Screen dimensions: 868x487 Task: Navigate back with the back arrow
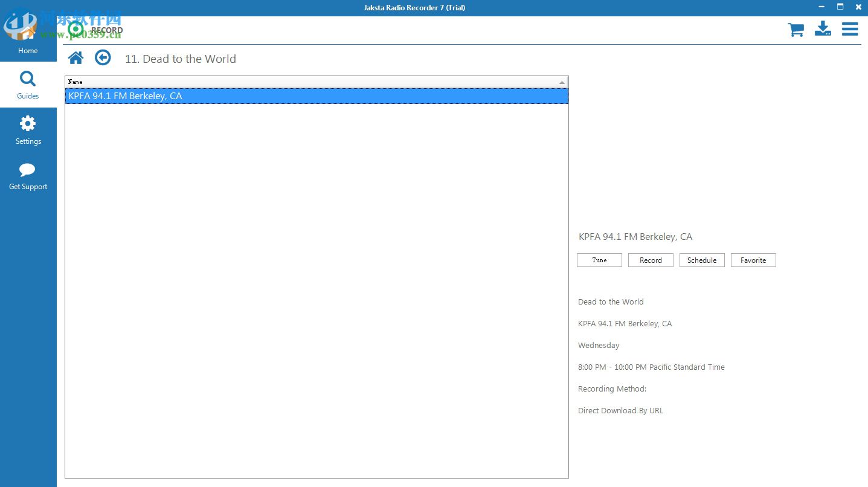click(x=103, y=57)
